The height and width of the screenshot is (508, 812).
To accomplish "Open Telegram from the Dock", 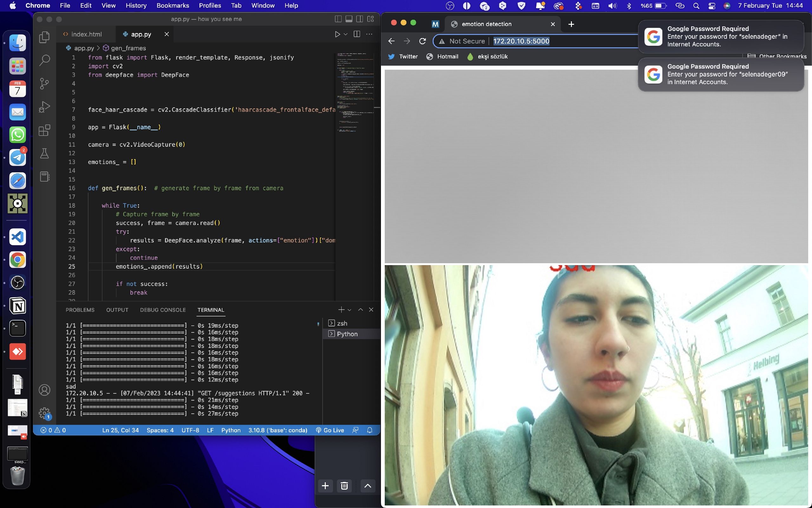I will (x=17, y=157).
